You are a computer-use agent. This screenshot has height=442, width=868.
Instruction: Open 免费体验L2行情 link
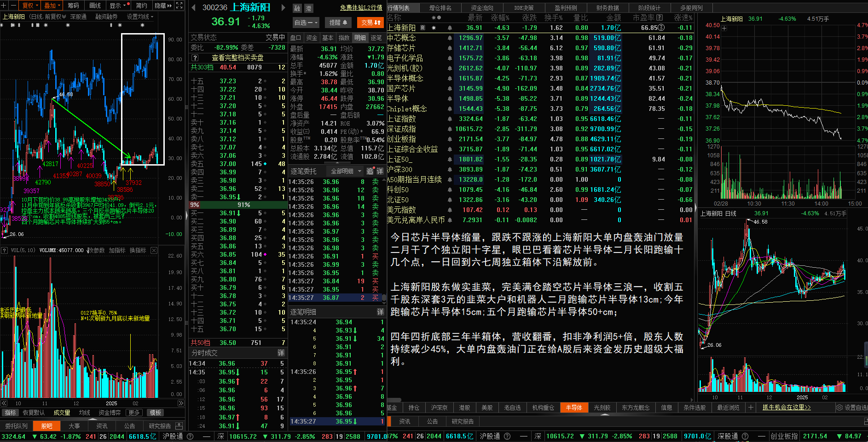[361, 7]
